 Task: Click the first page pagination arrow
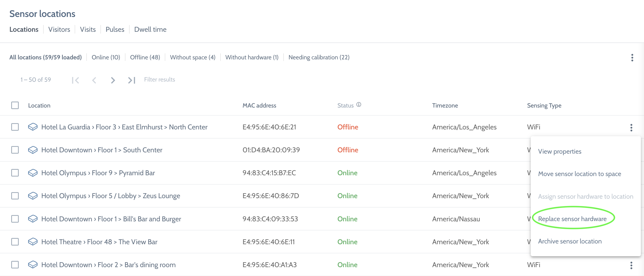[75, 80]
